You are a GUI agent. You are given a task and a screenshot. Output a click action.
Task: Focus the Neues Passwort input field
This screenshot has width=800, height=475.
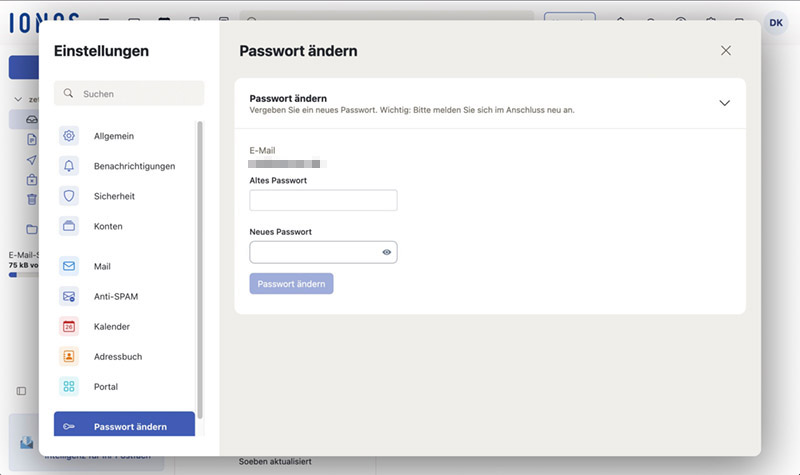point(314,252)
